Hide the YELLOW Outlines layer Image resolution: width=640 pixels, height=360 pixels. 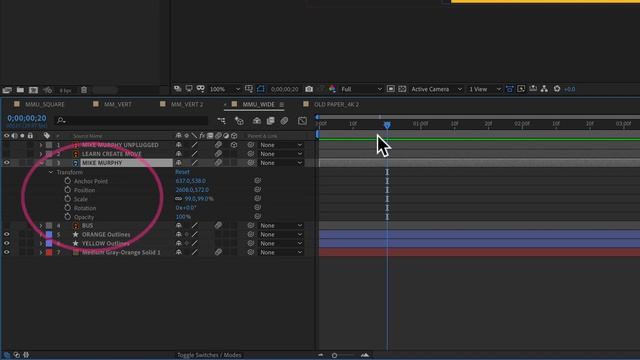7,243
